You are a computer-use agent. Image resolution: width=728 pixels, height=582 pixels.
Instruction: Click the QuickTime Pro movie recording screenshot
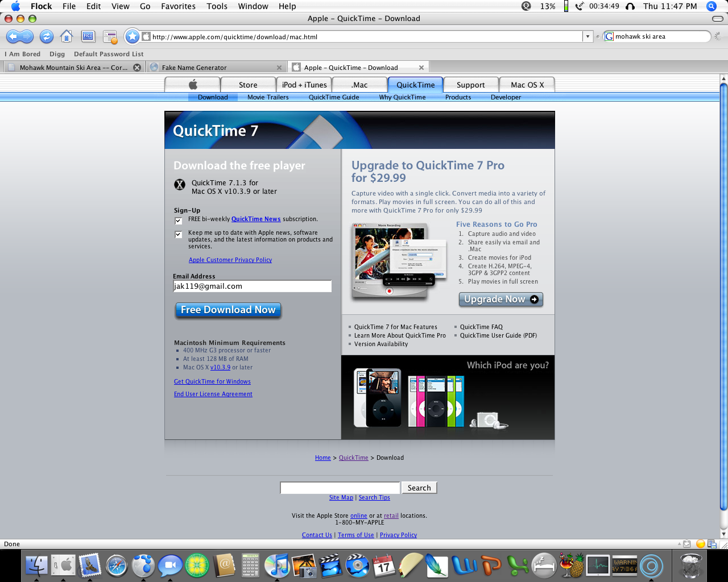[399, 261]
